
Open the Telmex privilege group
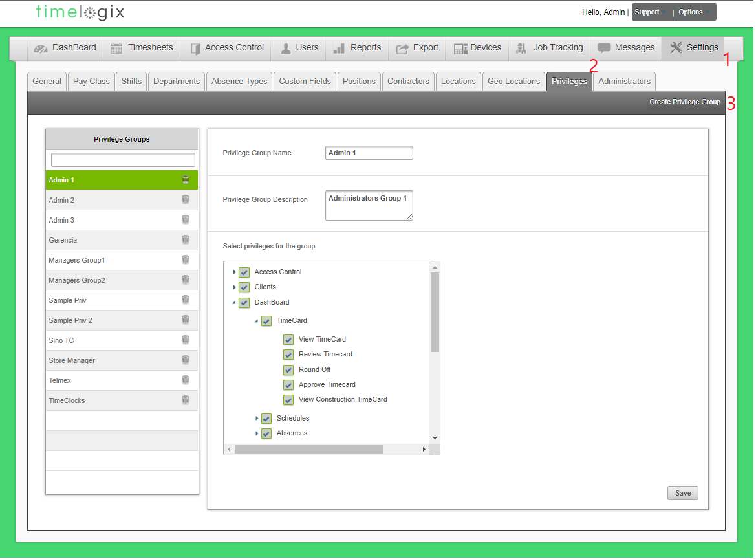pyautogui.click(x=122, y=380)
